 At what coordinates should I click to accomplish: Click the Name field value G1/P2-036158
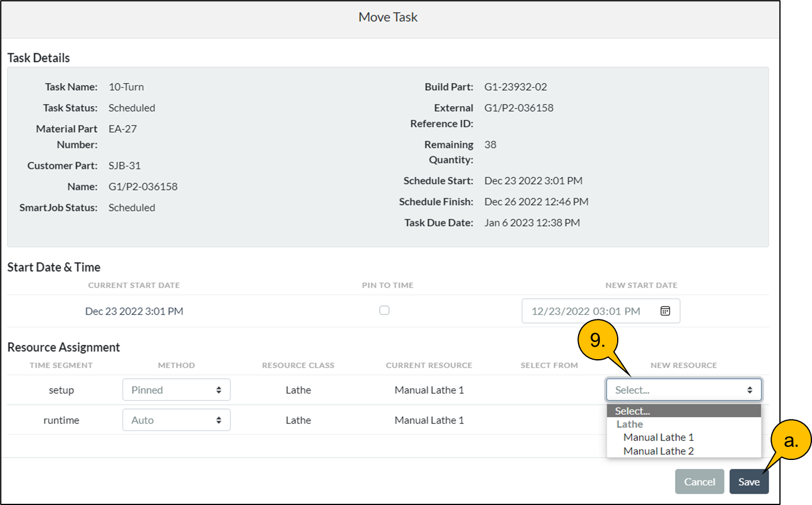tap(143, 187)
